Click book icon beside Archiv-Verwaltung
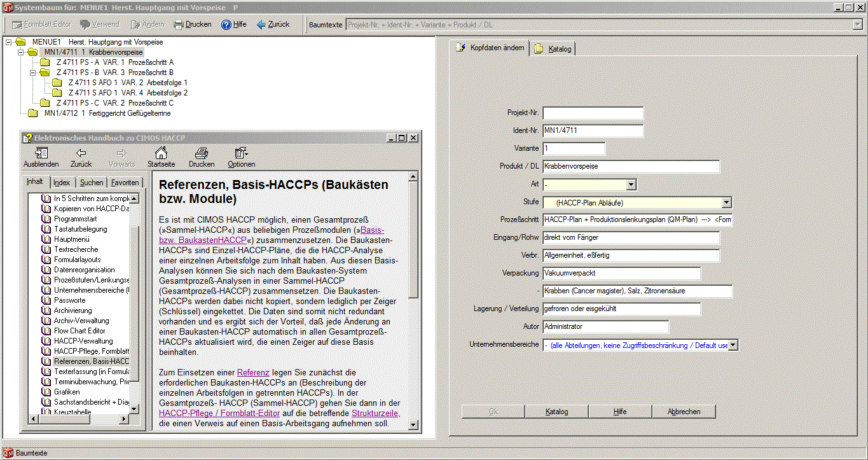This screenshot has width=868, height=460. (46, 321)
